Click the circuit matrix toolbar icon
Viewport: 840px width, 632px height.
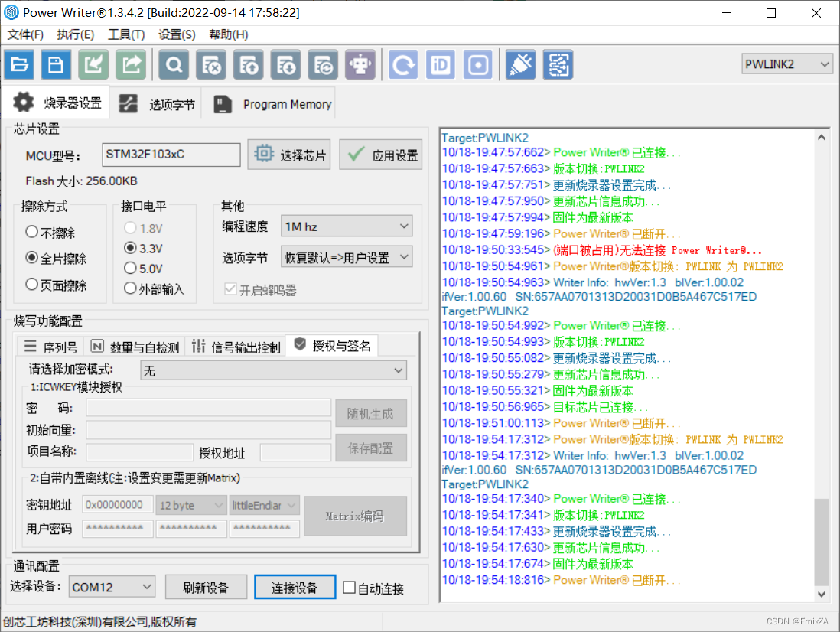558,65
